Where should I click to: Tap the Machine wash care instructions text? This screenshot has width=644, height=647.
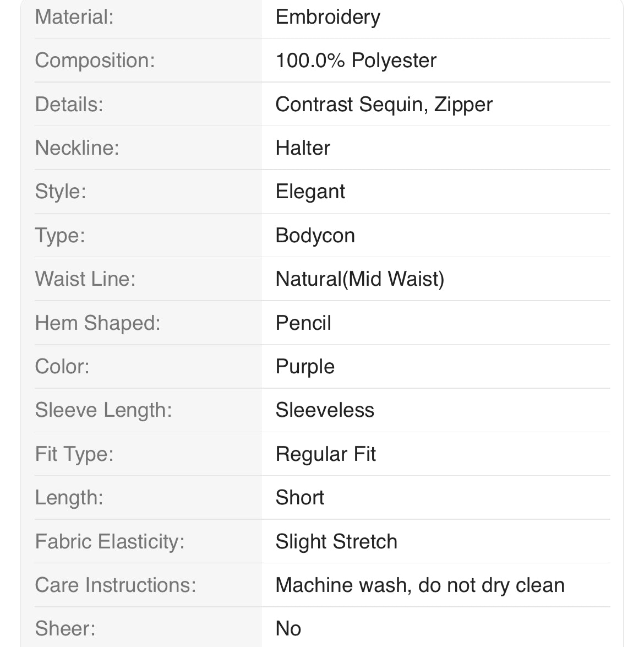point(420,586)
